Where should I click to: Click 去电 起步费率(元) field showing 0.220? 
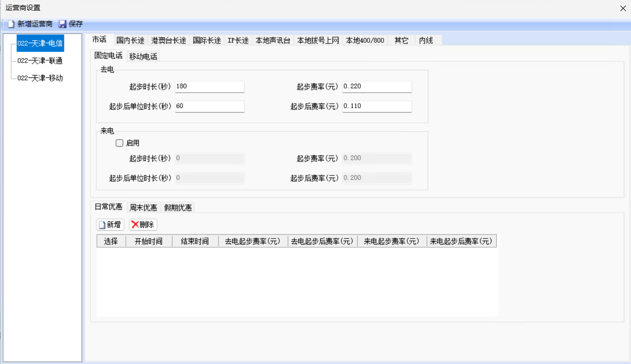tap(377, 87)
